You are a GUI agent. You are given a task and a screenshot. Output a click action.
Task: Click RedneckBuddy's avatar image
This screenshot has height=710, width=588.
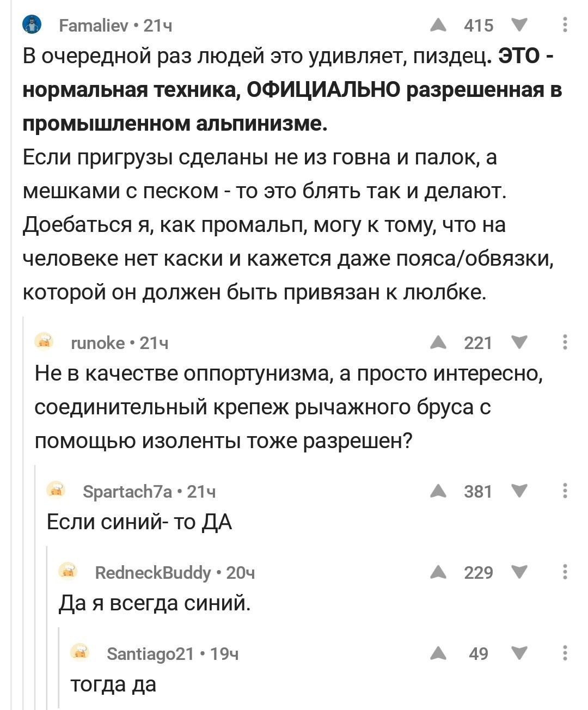click(68, 572)
